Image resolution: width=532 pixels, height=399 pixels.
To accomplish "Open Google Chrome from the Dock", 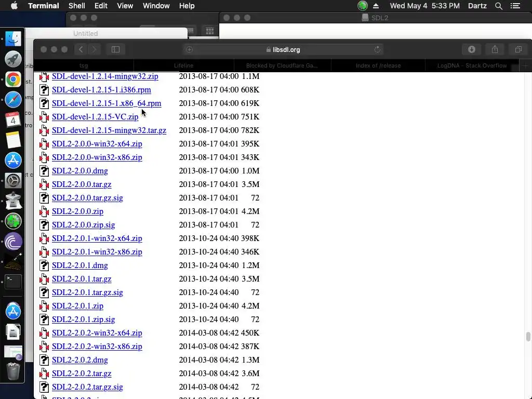I will pos(13,79).
